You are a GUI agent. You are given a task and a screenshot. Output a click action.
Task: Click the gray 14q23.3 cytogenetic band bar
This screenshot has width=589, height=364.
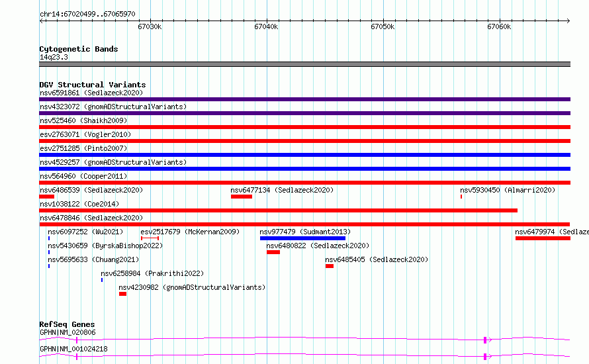click(x=304, y=64)
